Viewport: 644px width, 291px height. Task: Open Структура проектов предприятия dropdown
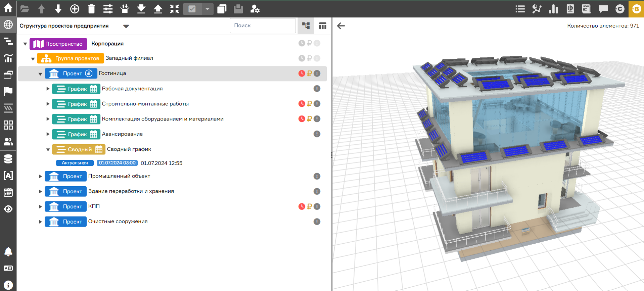(x=126, y=26)
